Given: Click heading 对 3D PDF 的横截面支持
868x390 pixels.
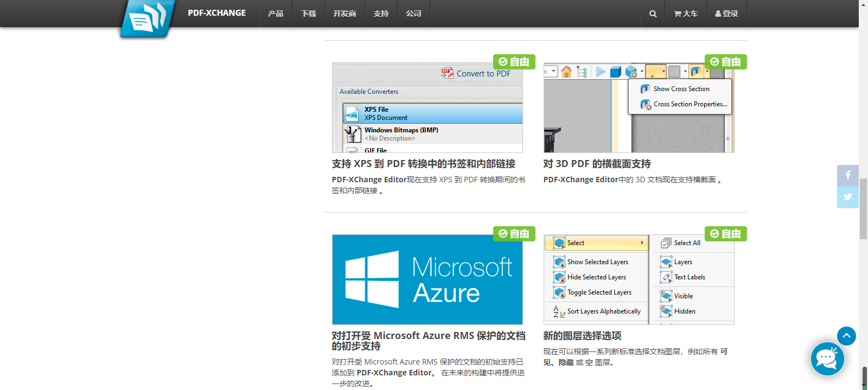Looking at the screenshot, I should [x=597, y=164].
